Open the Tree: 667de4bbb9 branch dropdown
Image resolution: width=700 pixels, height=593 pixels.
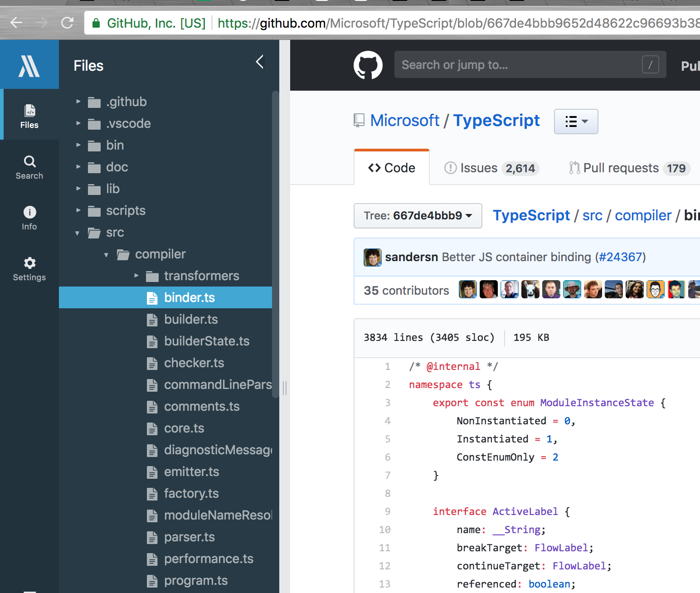(418, 216)
